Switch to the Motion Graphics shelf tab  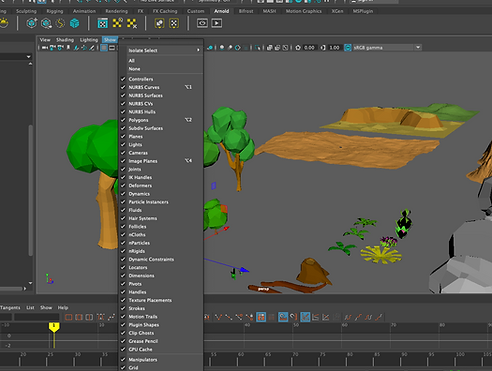304,11
